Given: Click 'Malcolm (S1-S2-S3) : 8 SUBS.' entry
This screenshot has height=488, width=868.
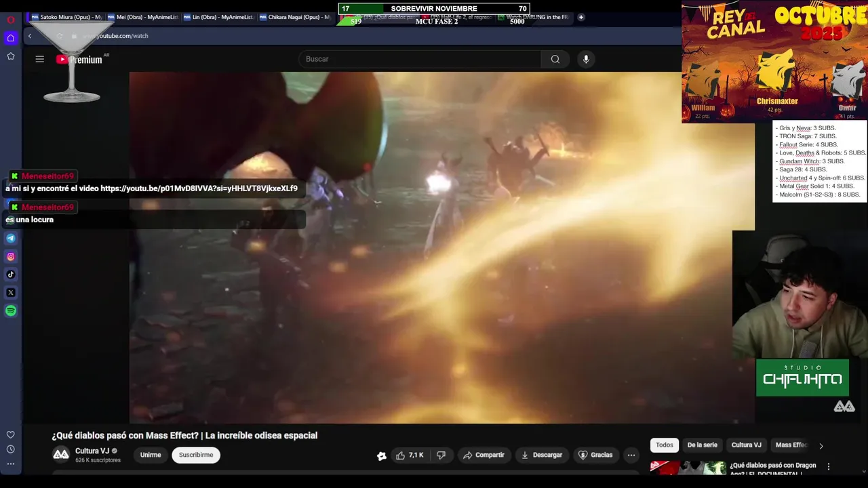Looking at the screenshot, I should (x=819, y=195).
